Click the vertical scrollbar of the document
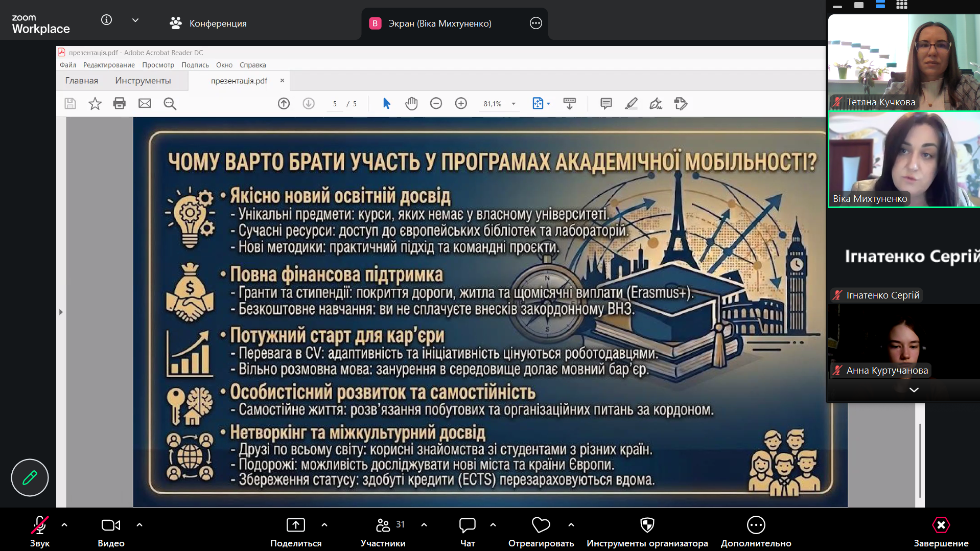 pyautogui.click(x=920, y=460)
